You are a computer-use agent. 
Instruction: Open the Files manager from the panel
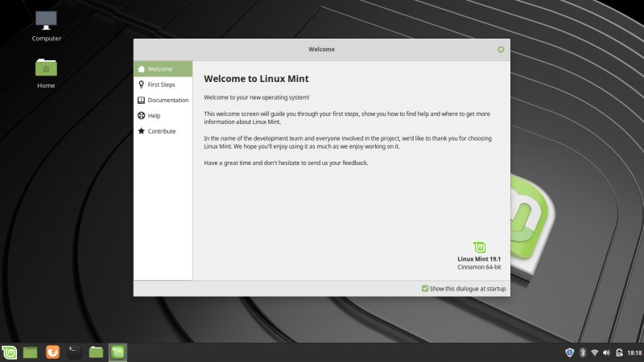96,352
